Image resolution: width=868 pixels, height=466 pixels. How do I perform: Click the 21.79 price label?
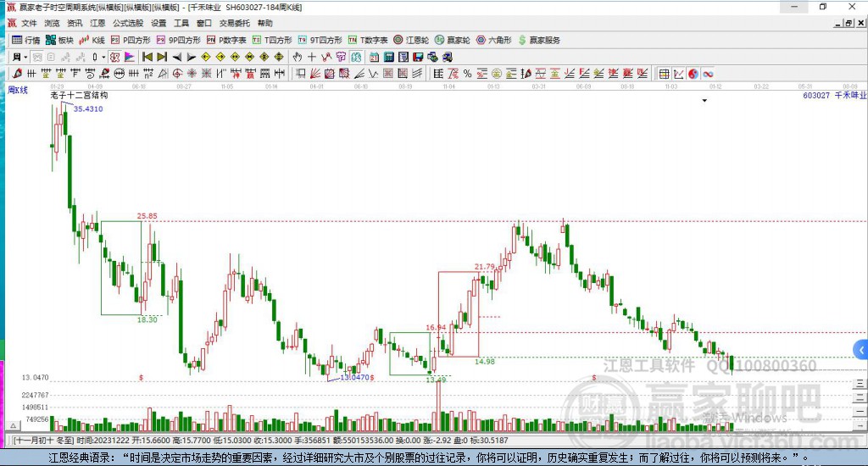pos(484,267)
